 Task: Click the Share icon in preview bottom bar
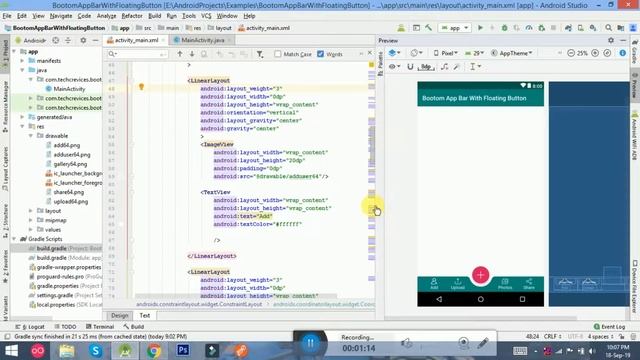[529, 284]
